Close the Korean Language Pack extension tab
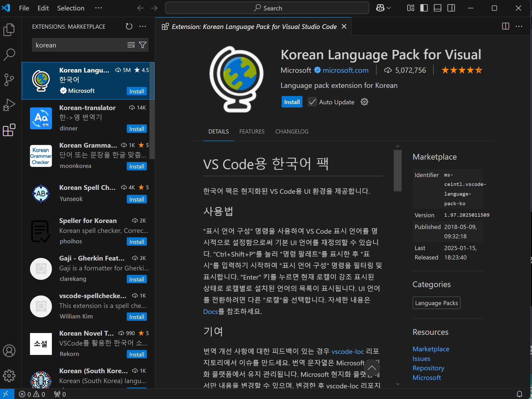Viewport: 532px width, 399px height. (344, 26)
